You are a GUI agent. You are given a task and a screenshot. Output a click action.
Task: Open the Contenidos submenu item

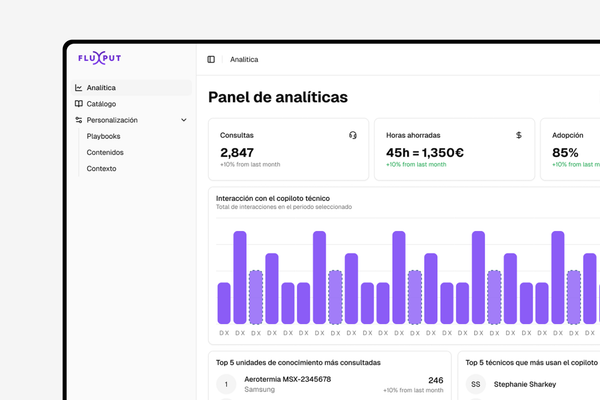[x=105, y=152]
